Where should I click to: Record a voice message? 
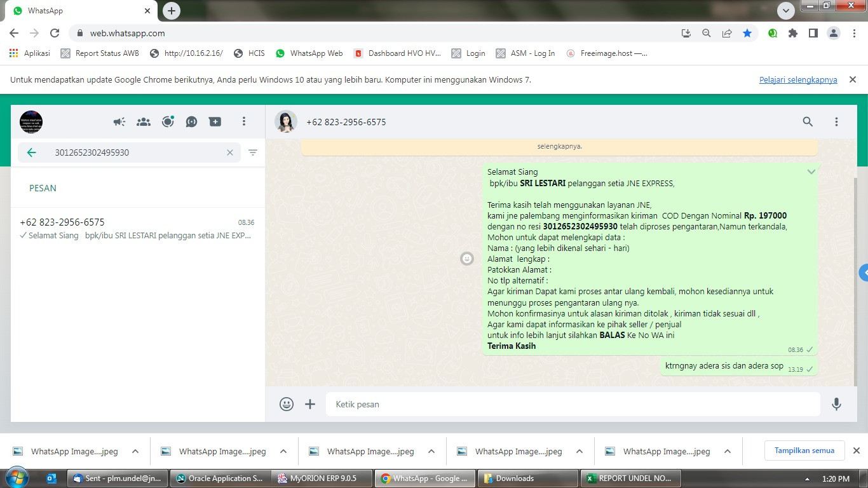pyautogui.click(x=836, y=404)
